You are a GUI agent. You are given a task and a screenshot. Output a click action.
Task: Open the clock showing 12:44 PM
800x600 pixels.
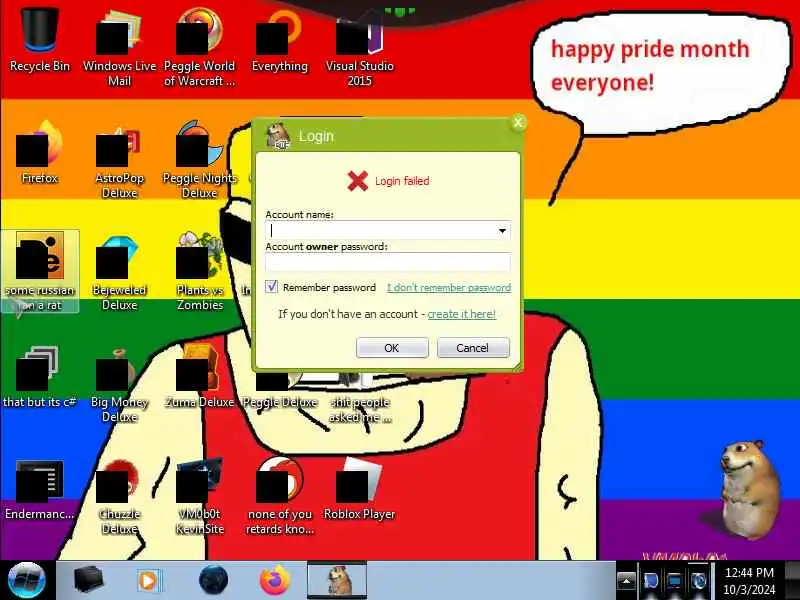pyautogui.click(x=749, y=581)
